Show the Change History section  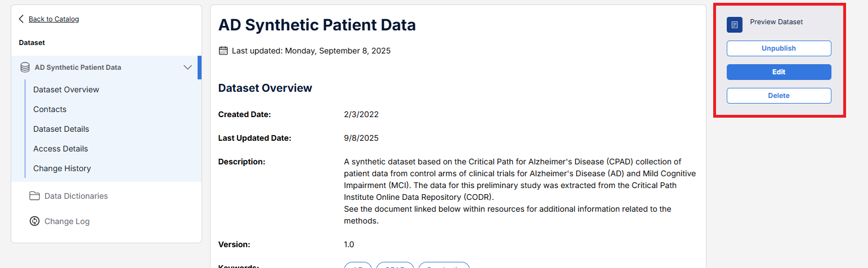62,168
